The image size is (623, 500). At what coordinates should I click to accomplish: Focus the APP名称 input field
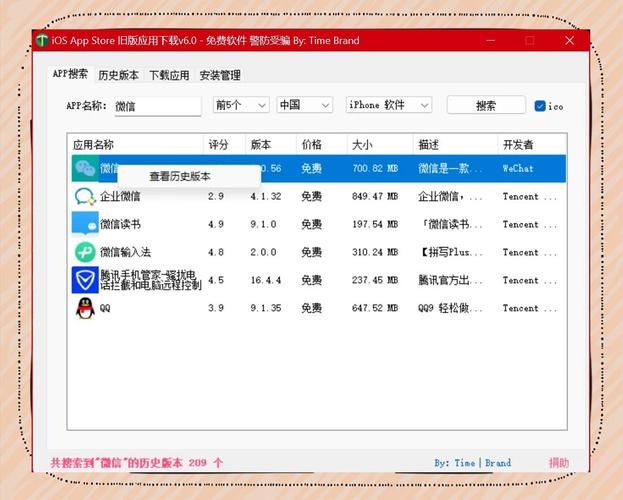[x=158, y=106]
